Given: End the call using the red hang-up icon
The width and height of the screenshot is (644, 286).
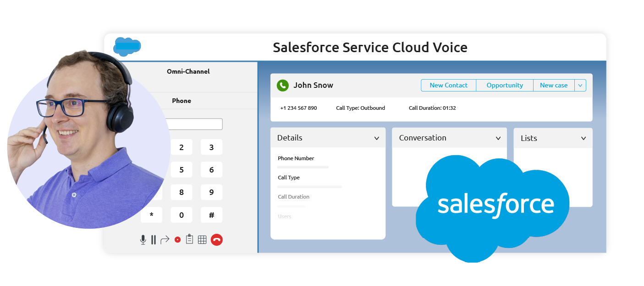Looking at the screenshot, I should (216, 239).
